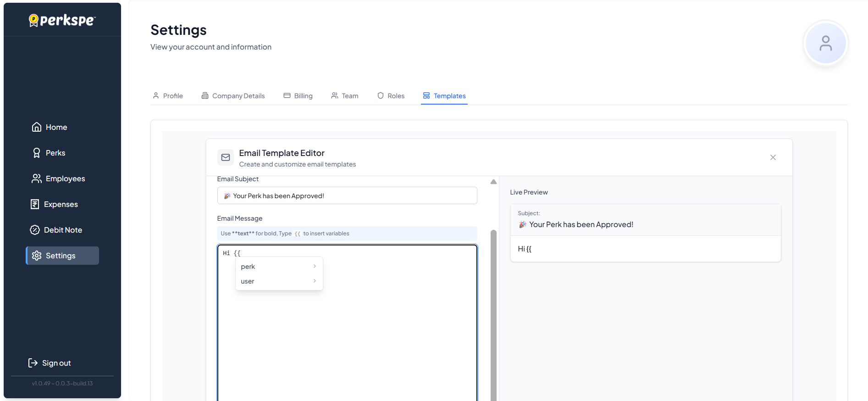Go to the Roles tab

point(391,96)
